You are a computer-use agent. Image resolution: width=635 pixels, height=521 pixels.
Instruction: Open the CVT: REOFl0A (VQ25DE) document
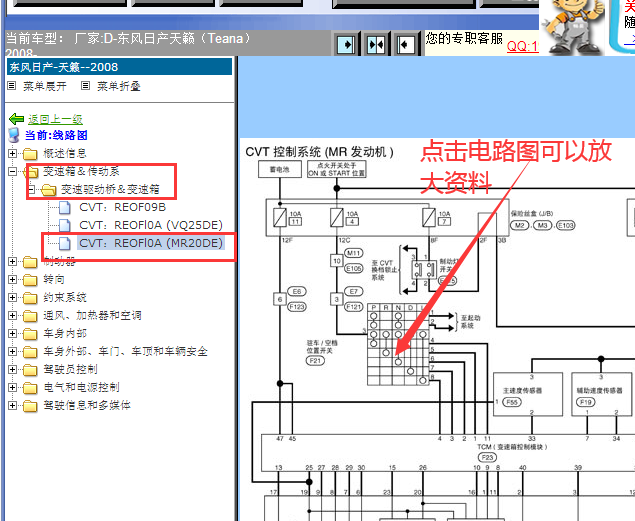pyautogui.click(x=151, y=225)
